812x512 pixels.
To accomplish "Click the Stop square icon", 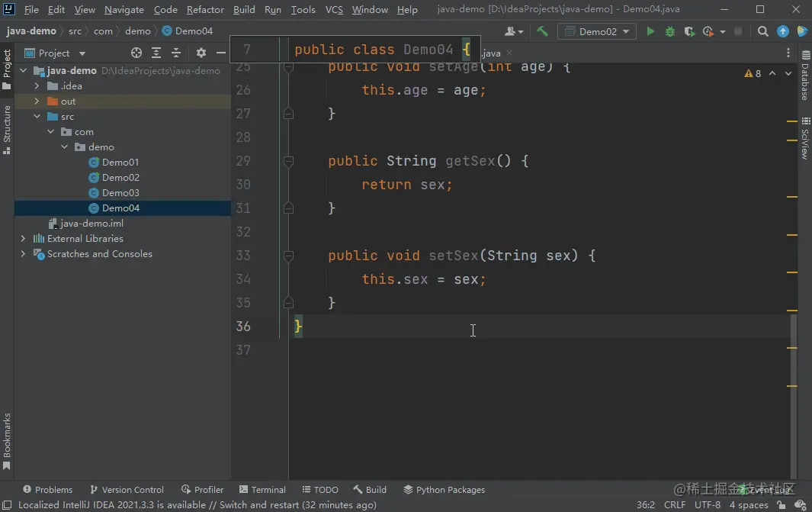I will click(x=739, y=31).
